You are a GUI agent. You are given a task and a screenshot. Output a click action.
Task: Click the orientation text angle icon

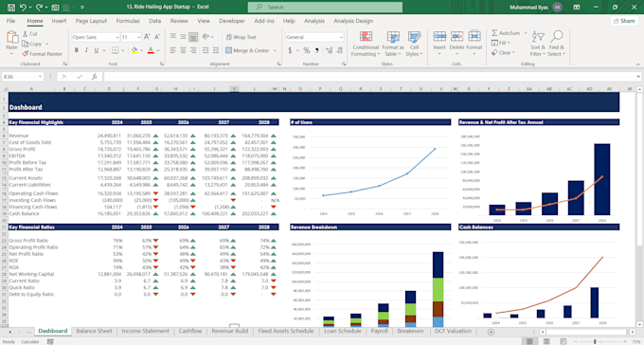[206, 37]
